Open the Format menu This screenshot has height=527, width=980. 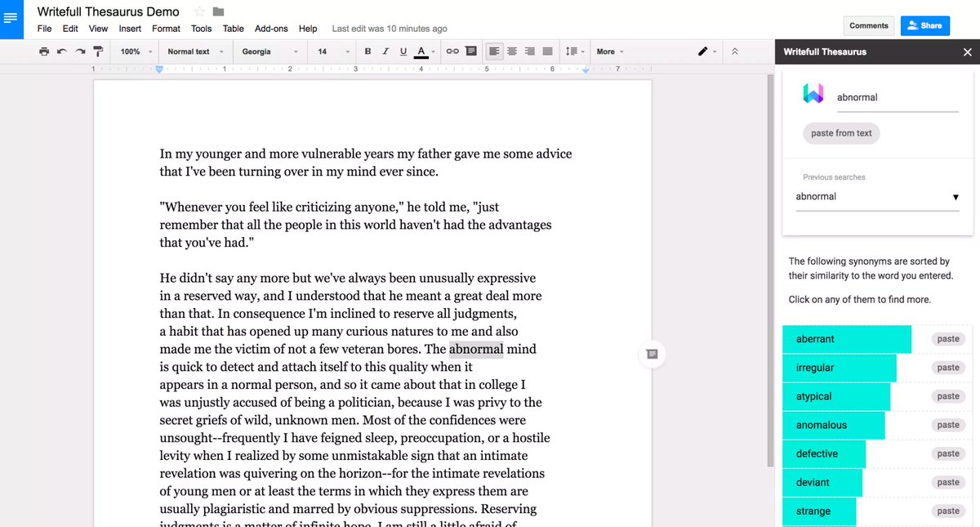click(x=166, y=29)
